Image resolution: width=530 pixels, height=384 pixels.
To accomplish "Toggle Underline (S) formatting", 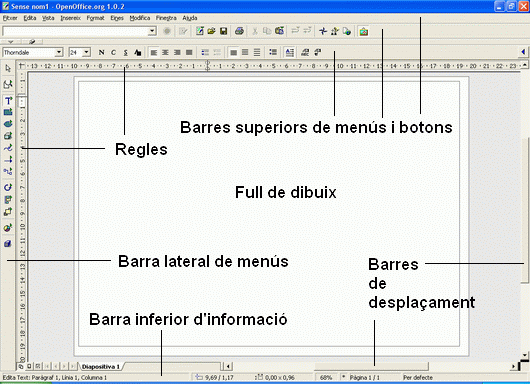I will click(x=125, y=52).
